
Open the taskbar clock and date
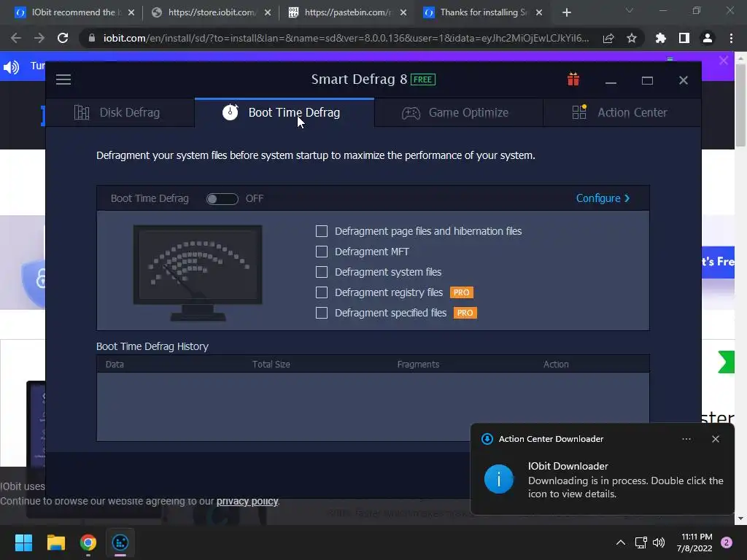694,542
